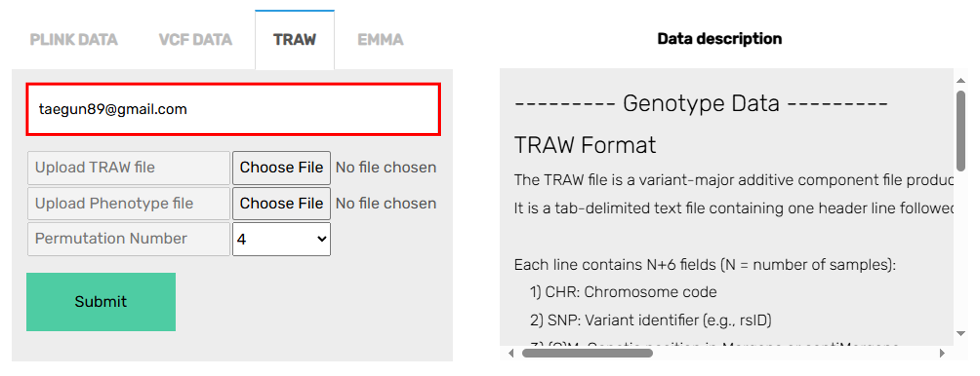Choose File for the Phenotype upload
The width and height of the screenshot is (980, 376).
pos(281,204)
